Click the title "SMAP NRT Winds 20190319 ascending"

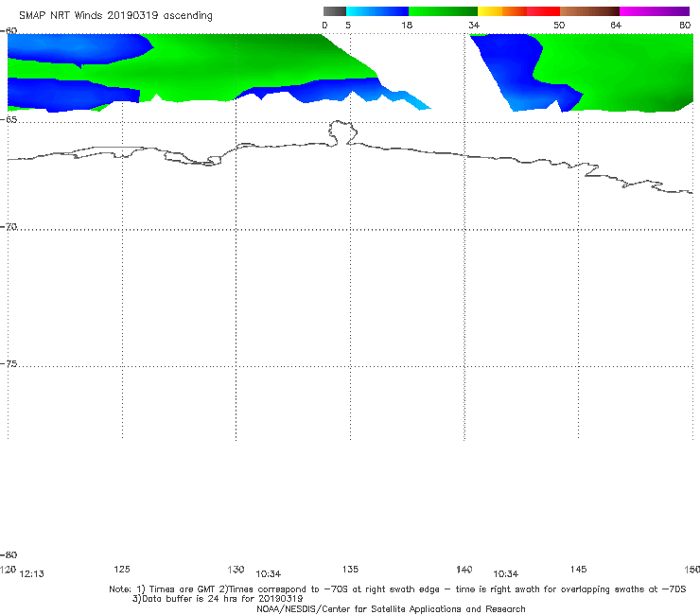point(115,16)
